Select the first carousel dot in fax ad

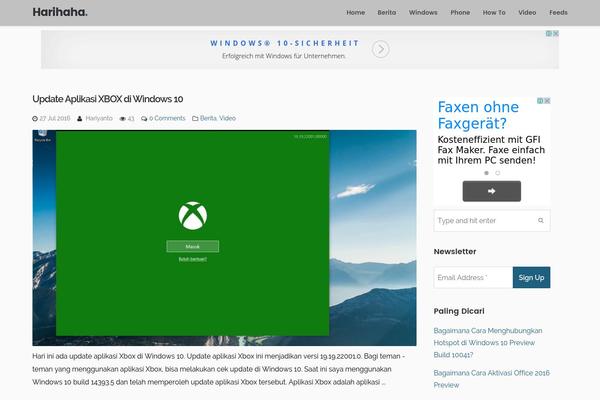pyautogui.click(x=486, y=173)
